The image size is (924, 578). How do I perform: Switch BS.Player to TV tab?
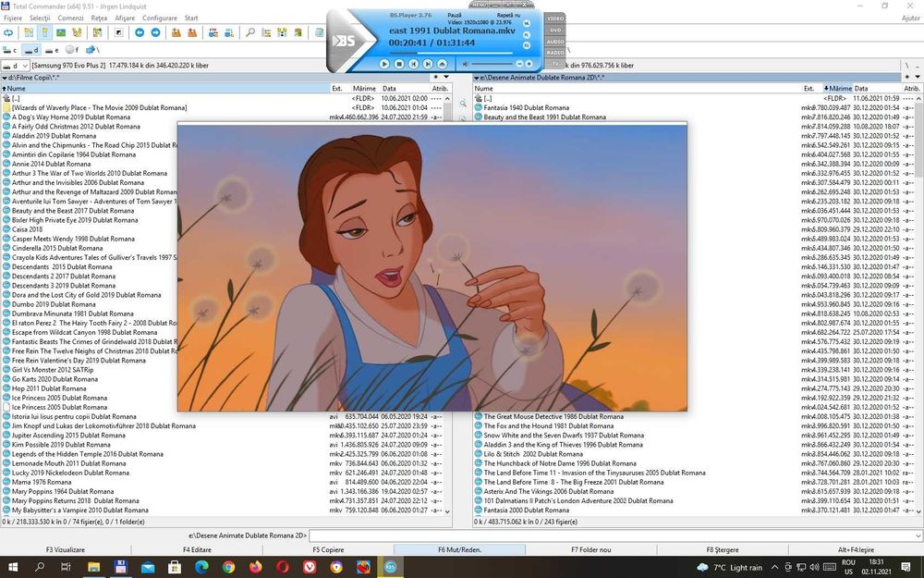555,63
